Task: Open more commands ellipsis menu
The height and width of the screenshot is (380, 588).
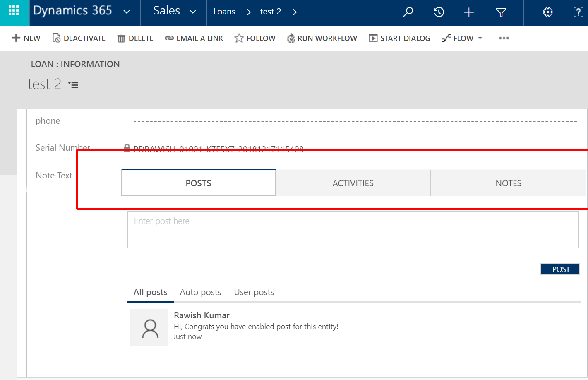Action: (504, 38)
